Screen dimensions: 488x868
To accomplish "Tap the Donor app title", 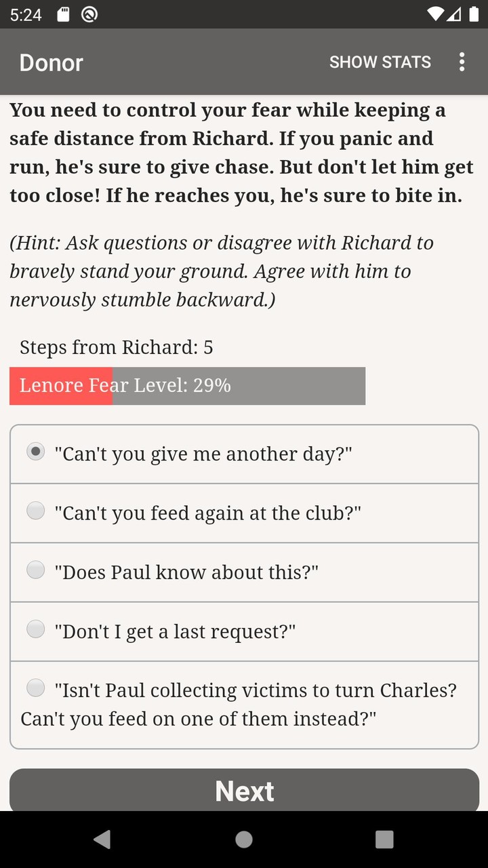I will point(51,62).
